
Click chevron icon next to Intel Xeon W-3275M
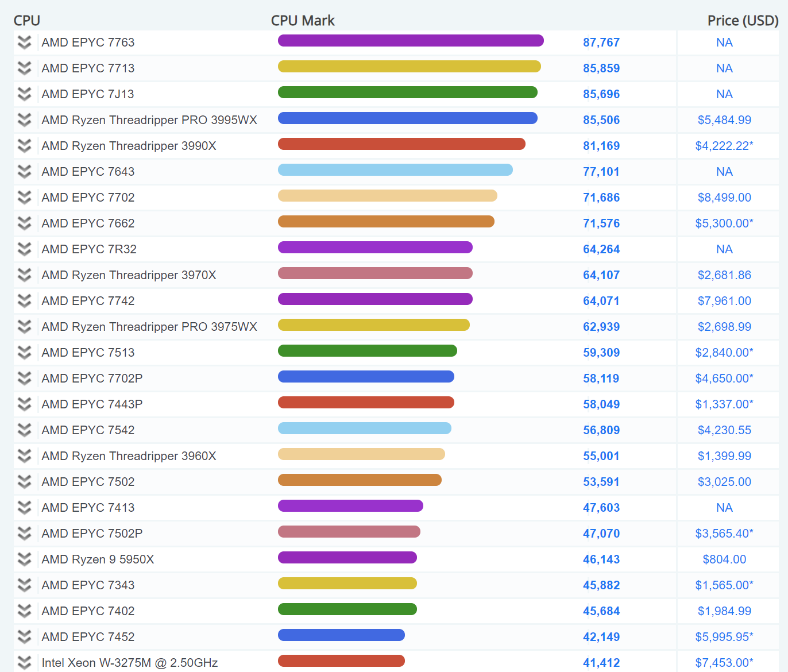click(x=24, y=662)
